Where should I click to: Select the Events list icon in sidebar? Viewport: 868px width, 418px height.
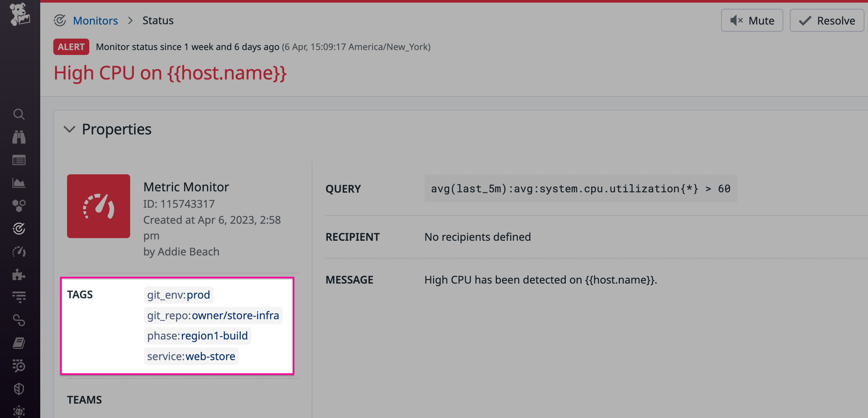[x=19, y=160]
